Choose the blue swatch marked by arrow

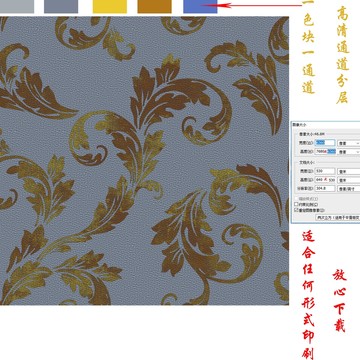200,6
